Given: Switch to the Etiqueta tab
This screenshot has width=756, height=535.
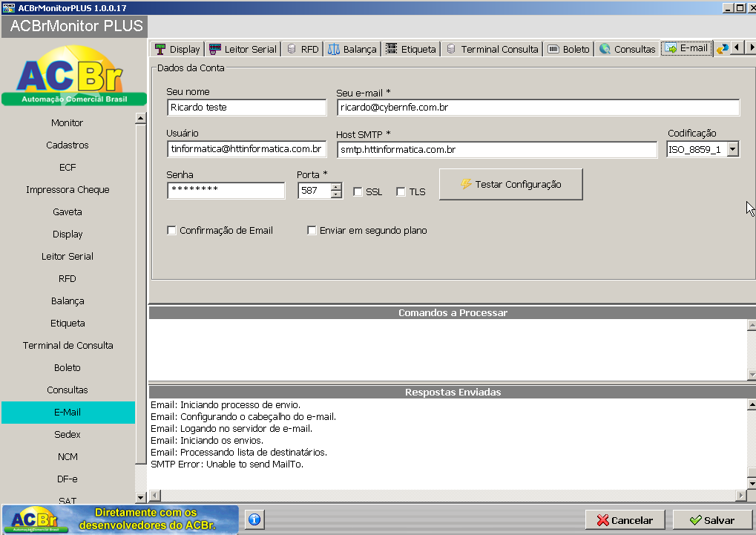Looking at the screenshot, I should (411, 49).
